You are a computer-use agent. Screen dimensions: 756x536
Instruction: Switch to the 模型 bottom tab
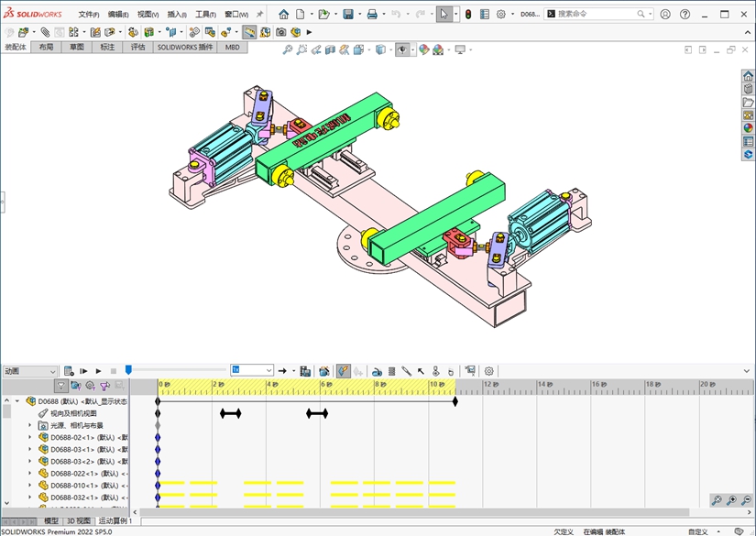click(x=51, y=520)
